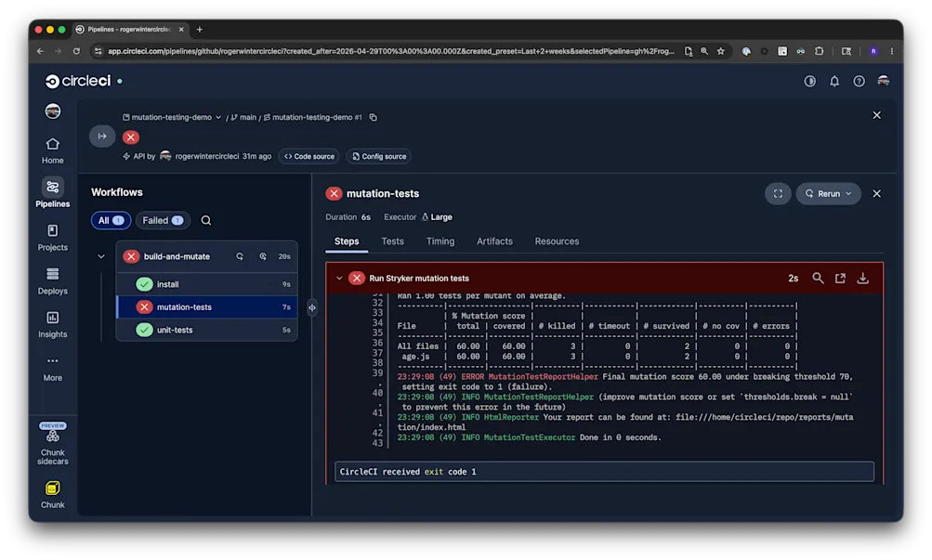
Task: Open the Pipelines sidebar item
Action: (52, 193)
